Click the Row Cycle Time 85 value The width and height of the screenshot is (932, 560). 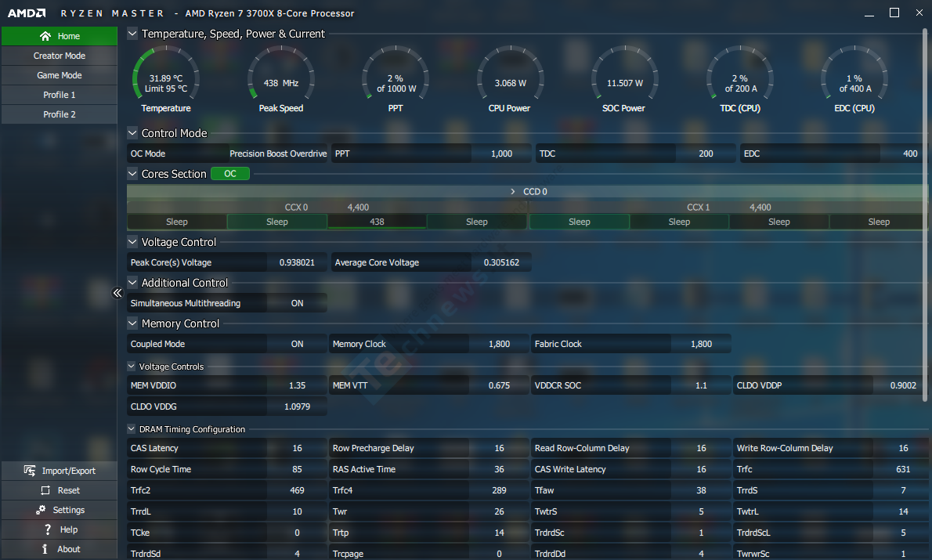(297, 470)
